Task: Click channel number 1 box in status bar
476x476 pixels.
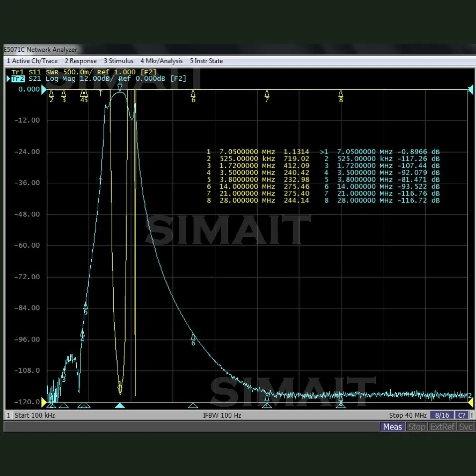Action: click(x=8, y=415)
